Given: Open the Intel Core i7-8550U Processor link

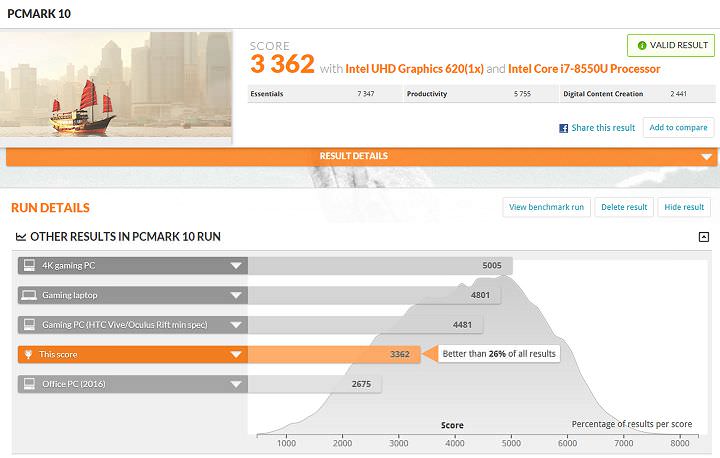Looking at the screenshot, I should [584, 69].
